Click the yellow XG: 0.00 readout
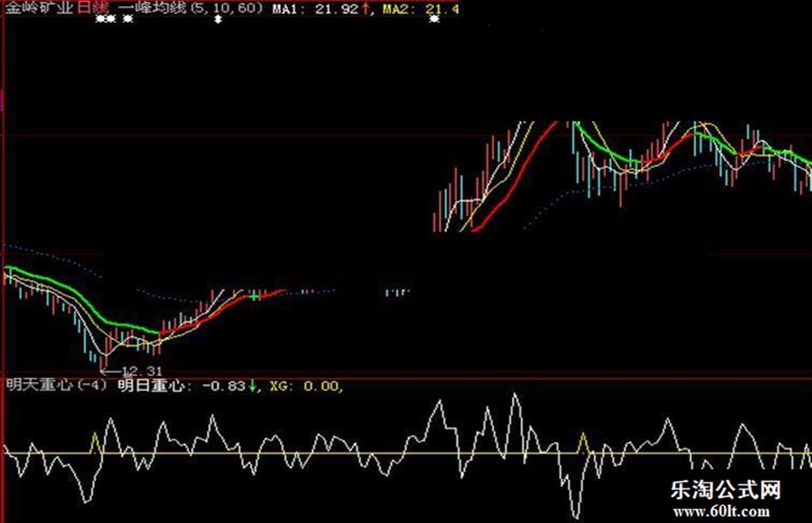Viewport: 812px width, 523px height. pos(304,386)
